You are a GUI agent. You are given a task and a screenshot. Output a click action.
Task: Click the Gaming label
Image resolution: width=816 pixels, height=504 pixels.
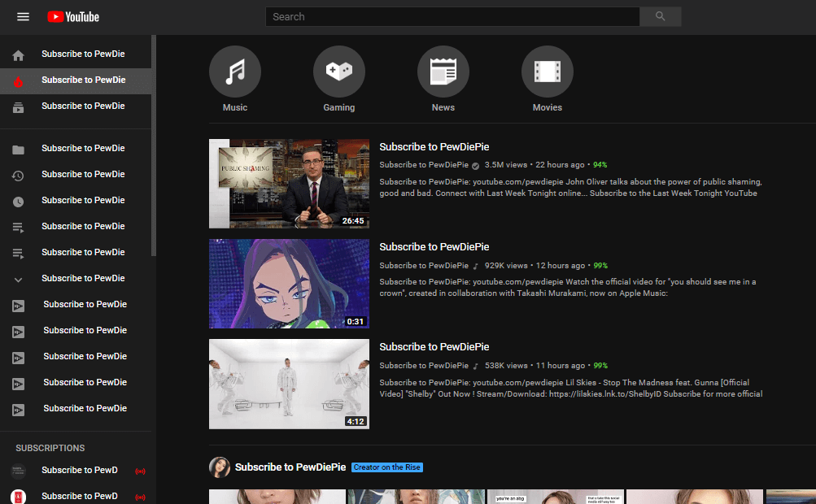(x=339, y=107)
